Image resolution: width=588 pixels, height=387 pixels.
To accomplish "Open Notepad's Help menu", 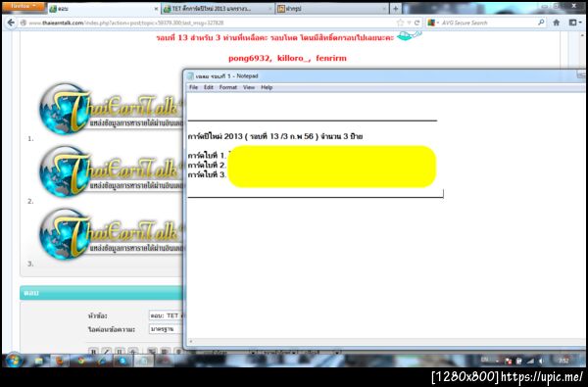I will [267, 87].
